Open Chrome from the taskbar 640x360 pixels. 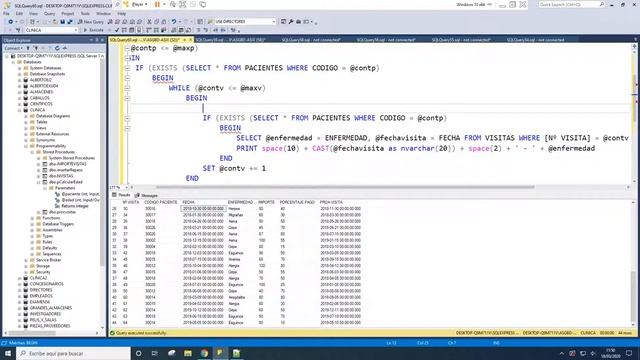tap(204, 353)
